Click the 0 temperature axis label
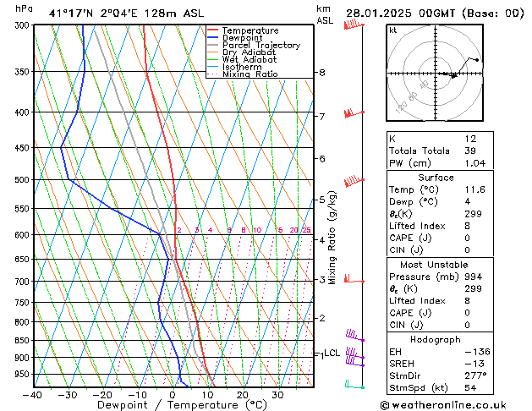532x411 pixels. point(173,395)
